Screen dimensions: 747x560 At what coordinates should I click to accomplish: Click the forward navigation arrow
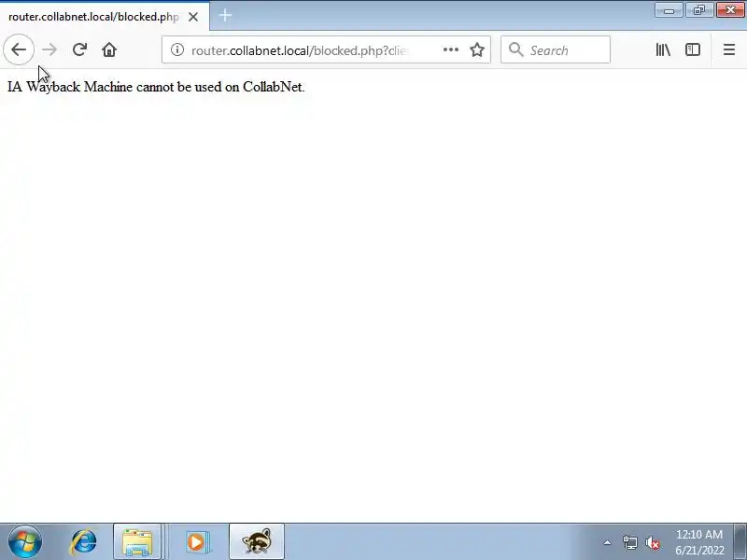click(x=49, y=49)
